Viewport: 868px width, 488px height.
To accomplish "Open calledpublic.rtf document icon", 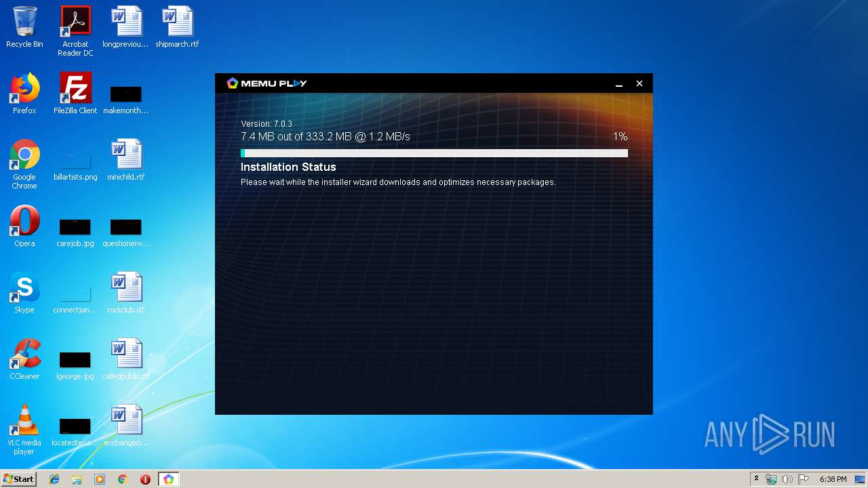I will click(x=126, y=359).
